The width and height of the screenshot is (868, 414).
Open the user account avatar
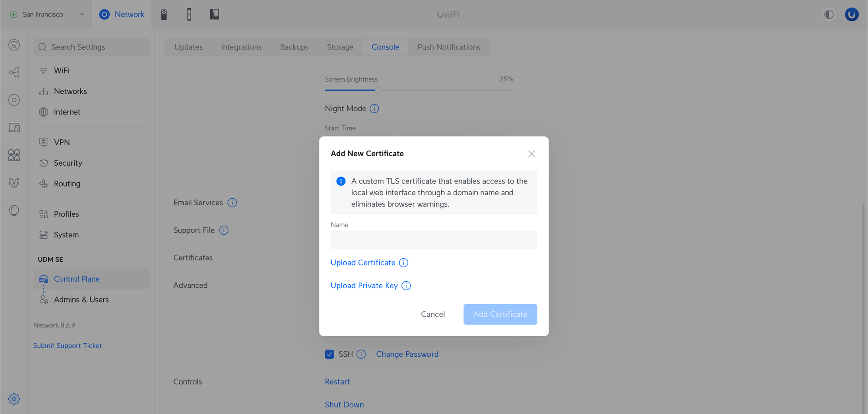(x=852, y=14)
